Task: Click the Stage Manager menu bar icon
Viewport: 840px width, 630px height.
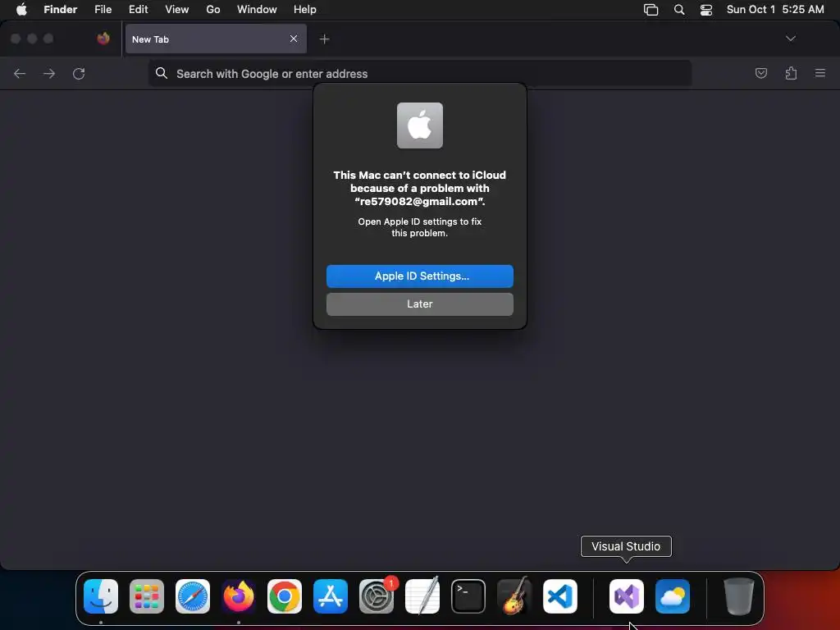Action: 651,9
